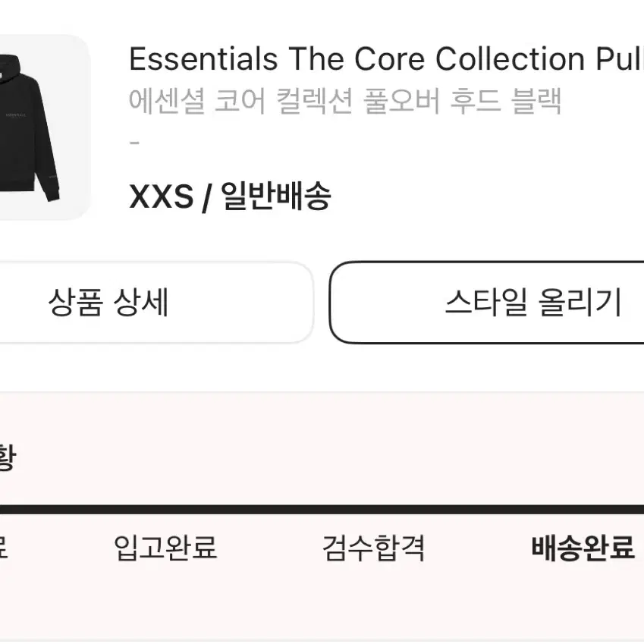Image resolution: width=644 pixels, height=644 pixels.
Task: Click the 일반배송 delivery type text
Action: [276, 196]
